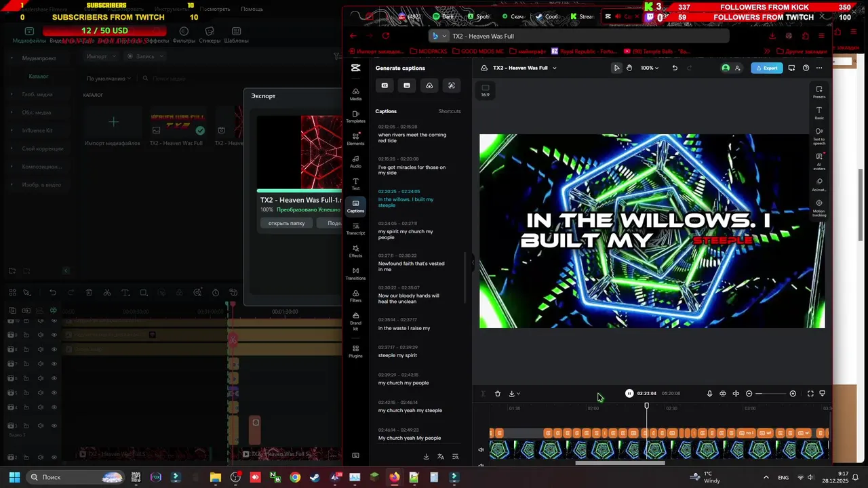Viewport: 868px width, 488px height.
Task: Open the Transcript panel in CapCut sidebar
Action: coord(355,228)
